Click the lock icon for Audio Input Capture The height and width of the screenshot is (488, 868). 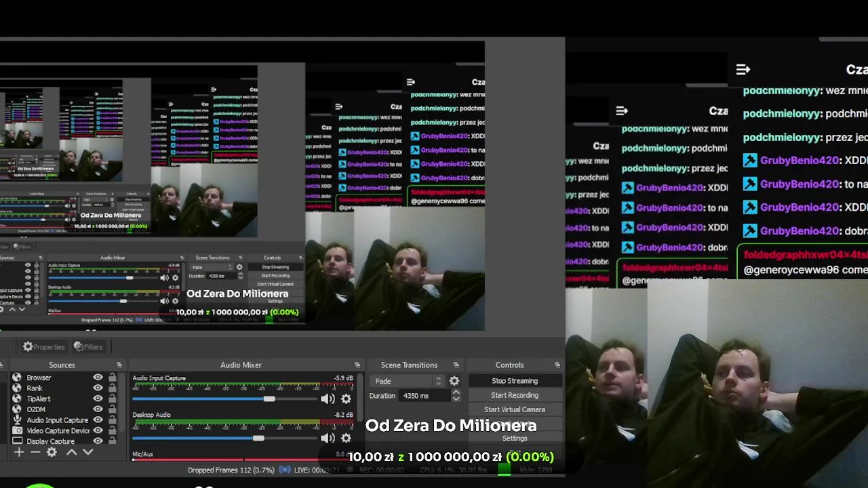click(112, 420)
